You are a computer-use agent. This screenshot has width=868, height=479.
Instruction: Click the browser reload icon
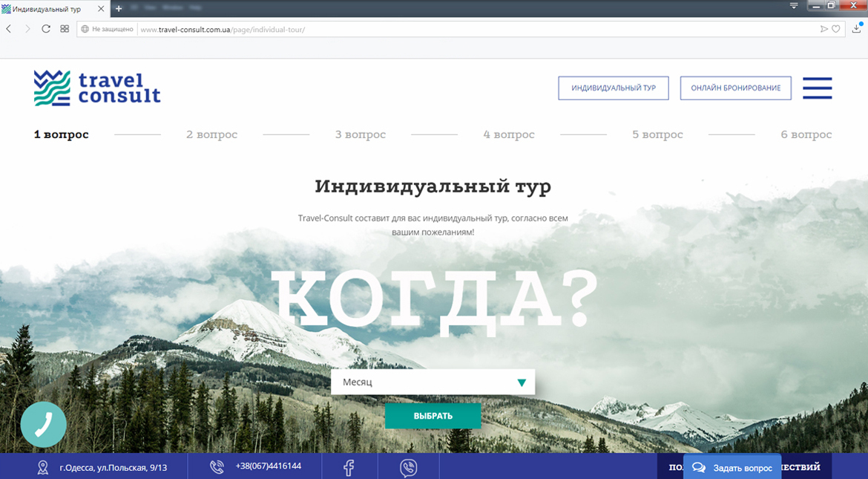pyautogui.click(x=46, y=29)
